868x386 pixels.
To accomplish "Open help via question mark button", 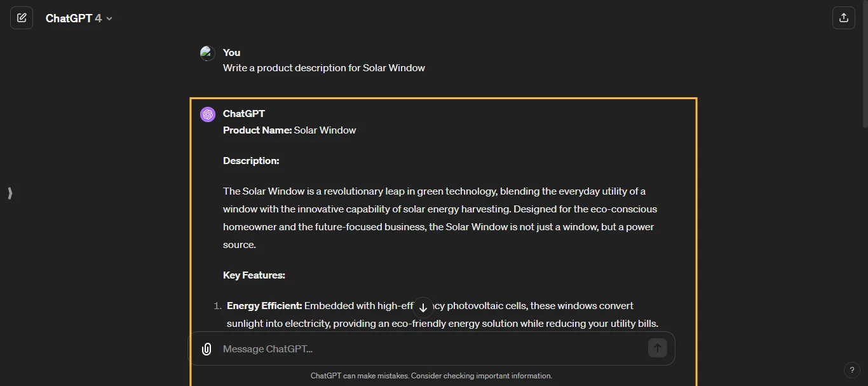I will [x=852, y=370].
